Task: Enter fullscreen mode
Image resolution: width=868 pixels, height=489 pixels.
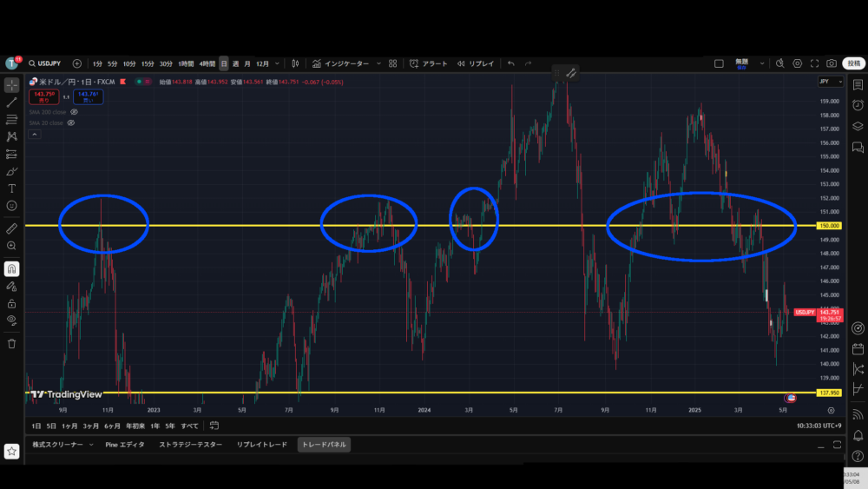Action: tap(814, 63)
